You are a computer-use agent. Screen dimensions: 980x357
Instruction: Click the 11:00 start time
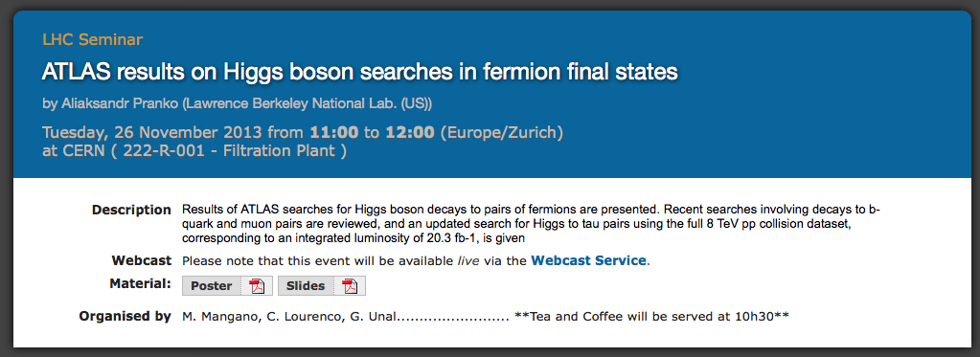point(333,133)
